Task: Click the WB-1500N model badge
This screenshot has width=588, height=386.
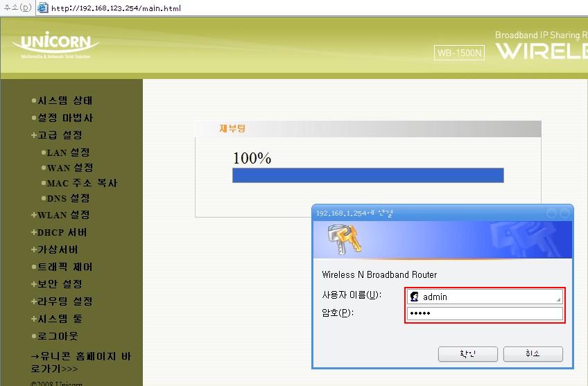Action: [x=459, y=53]
